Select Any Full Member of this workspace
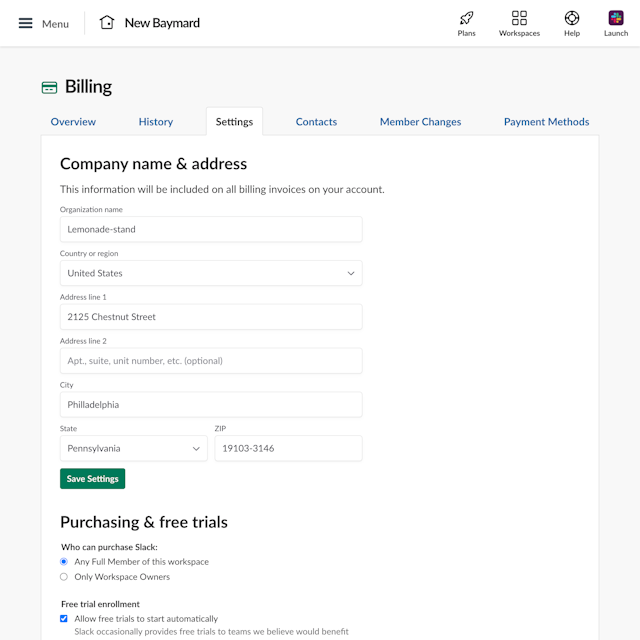640x640 pixels. (64, 562)
